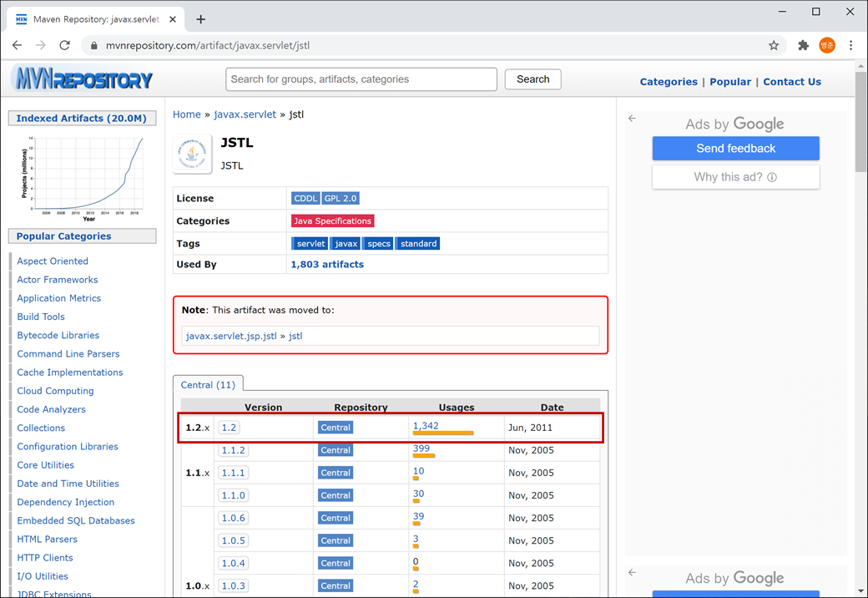
Task: Open the 39 usages link for 1.0.6
Action: (x=418, y=516)
